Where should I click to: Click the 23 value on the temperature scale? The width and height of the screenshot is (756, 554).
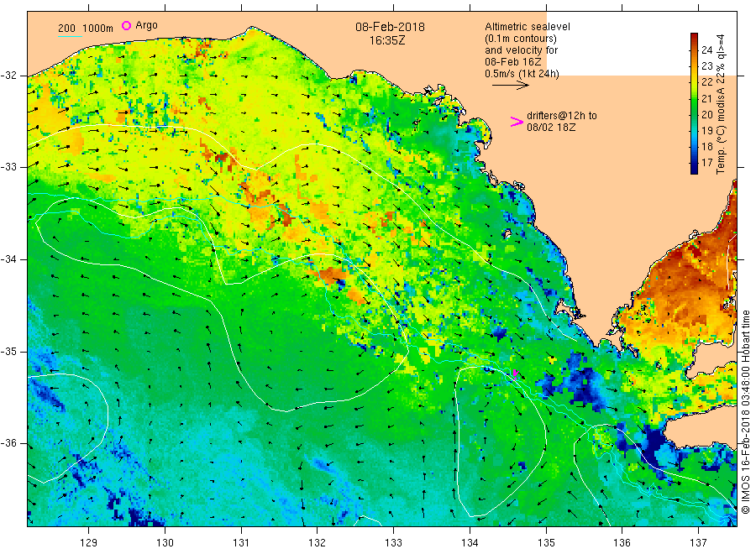pos(706,66)
